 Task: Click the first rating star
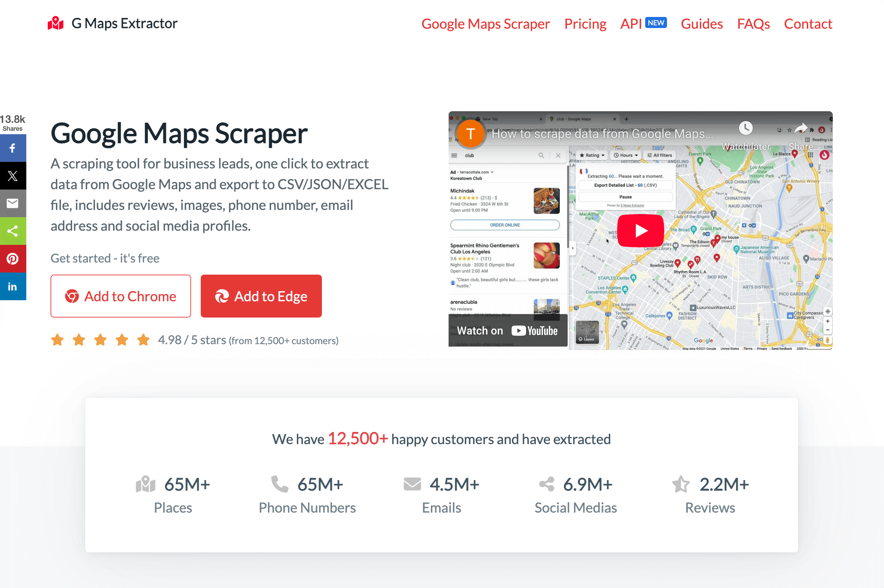pyautogui.click(x=57, y=340)
